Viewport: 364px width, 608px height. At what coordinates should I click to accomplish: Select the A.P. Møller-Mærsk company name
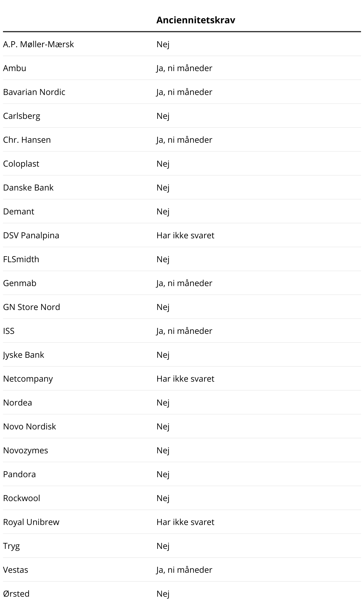tap(38, 44)
